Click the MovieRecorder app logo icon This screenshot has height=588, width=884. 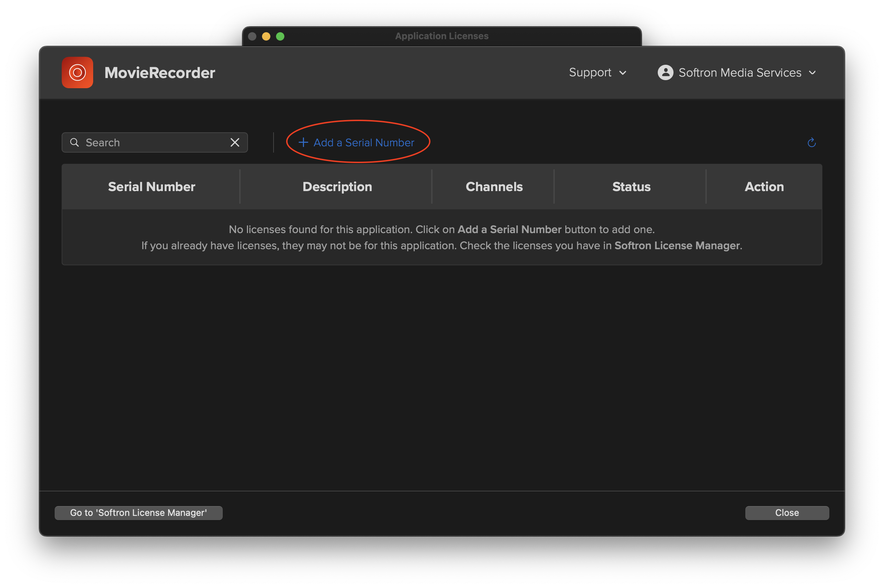point(77,72)
